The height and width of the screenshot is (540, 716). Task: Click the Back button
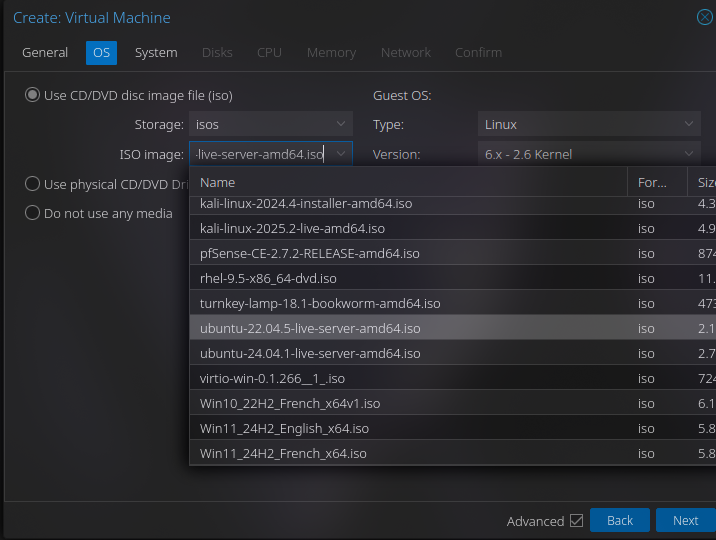click(620, 520)
